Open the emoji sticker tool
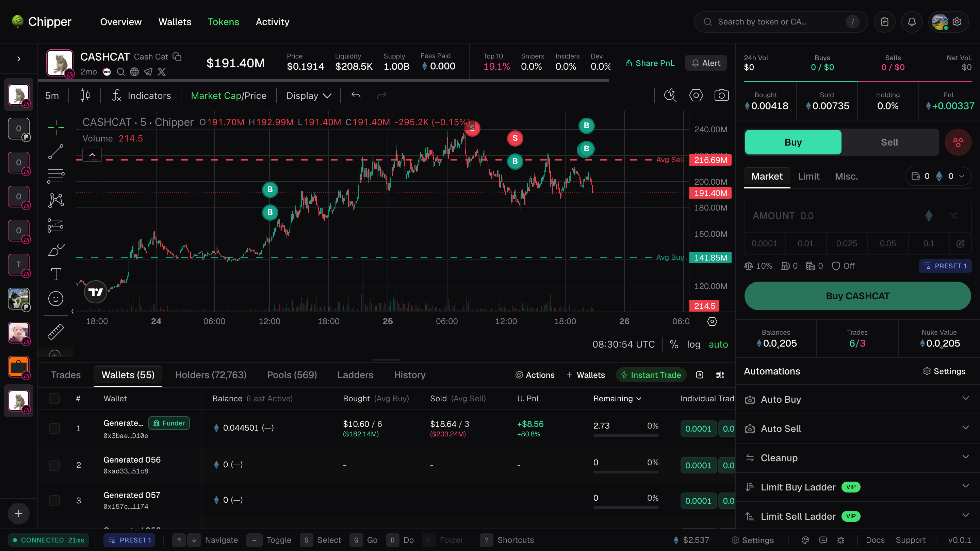Screen dimensions: 980x551 56,299
